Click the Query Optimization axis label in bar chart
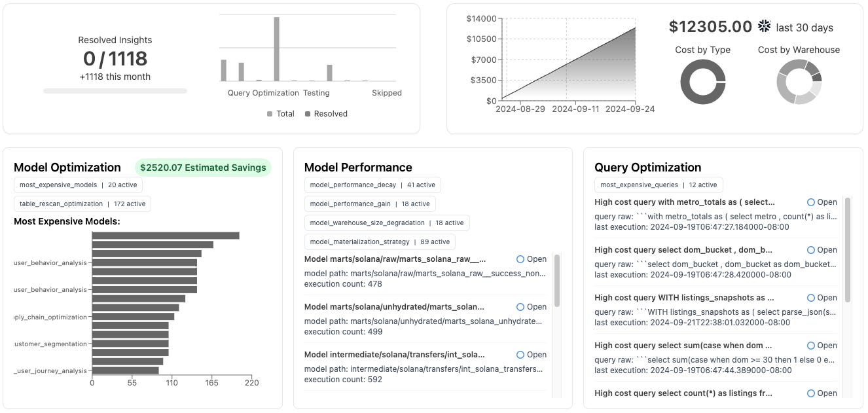 point(263,93)
